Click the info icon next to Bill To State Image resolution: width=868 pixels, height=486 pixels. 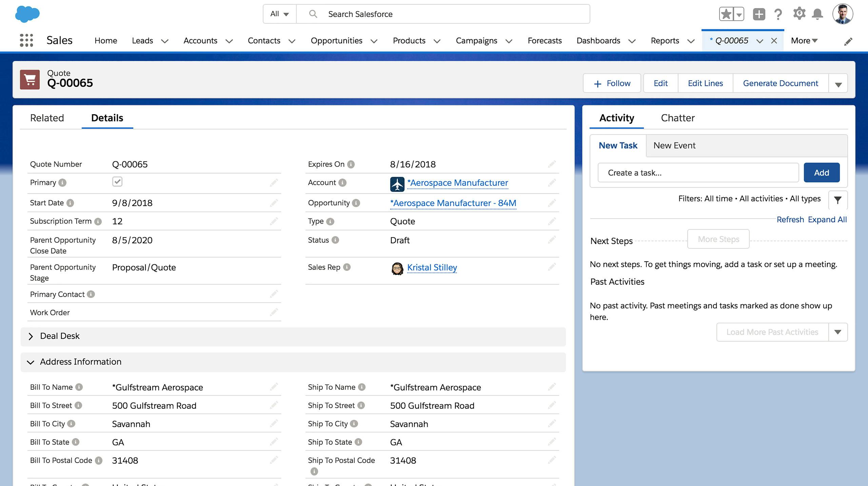[76, 442]
